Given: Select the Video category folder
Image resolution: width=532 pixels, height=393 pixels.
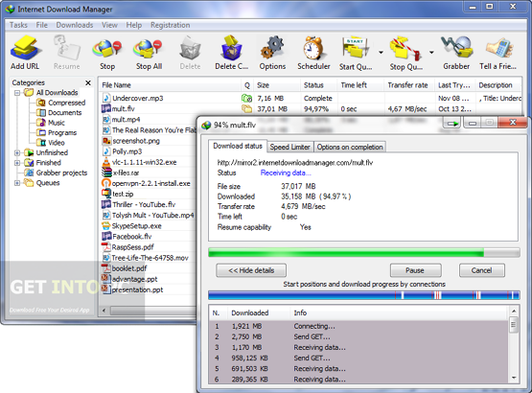Looking at the screenshot, I should tap(51, 143).
